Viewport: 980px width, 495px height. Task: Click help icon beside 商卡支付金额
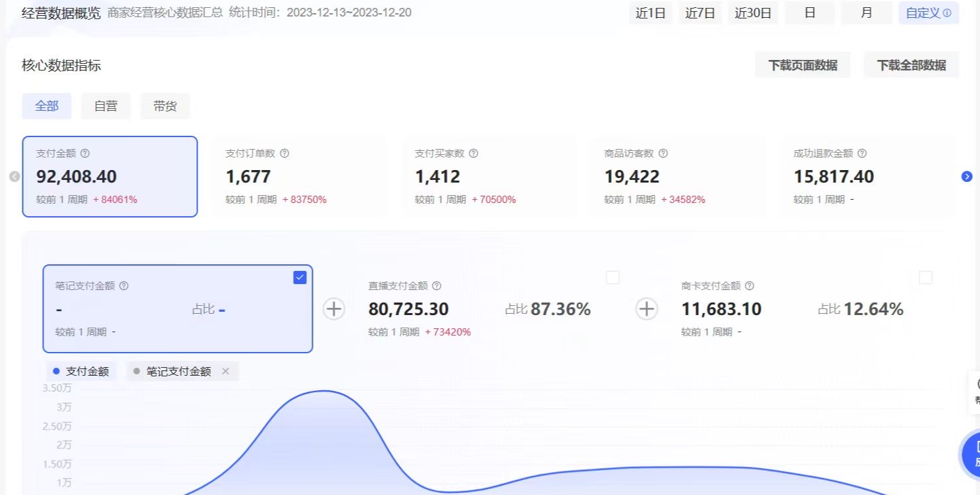click(x=749, y=286)
